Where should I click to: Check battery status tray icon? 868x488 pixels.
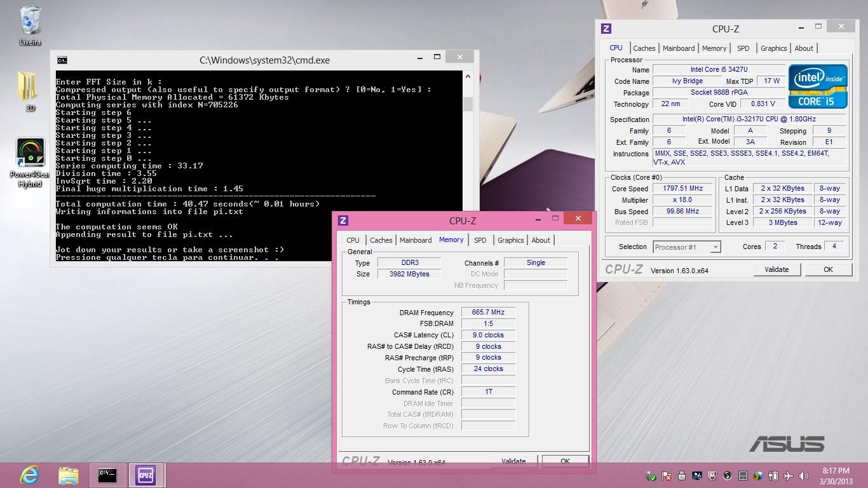pyautogui.click(x=773, y=475)
